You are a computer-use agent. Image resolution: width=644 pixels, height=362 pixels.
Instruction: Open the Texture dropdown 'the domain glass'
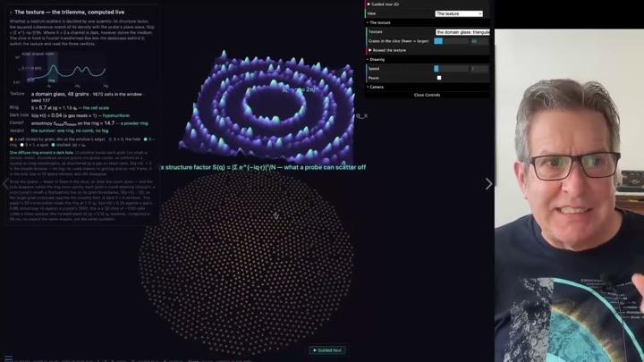462,32
